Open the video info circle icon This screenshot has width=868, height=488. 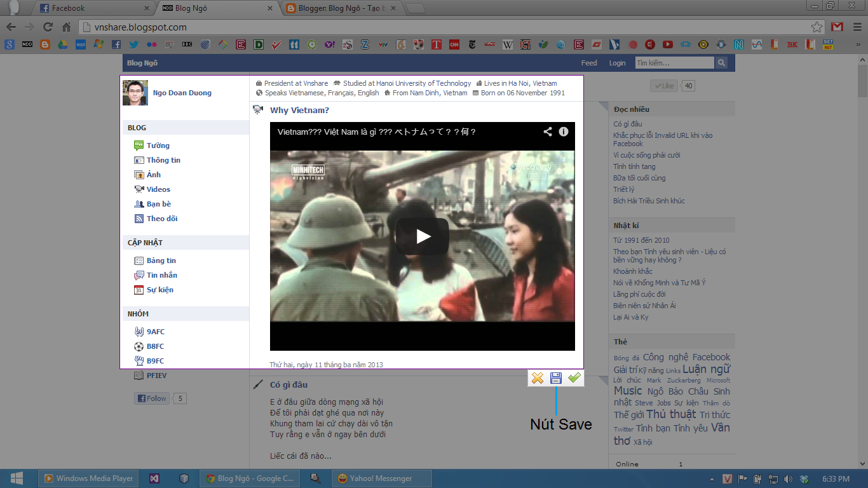tap(564, 132)
